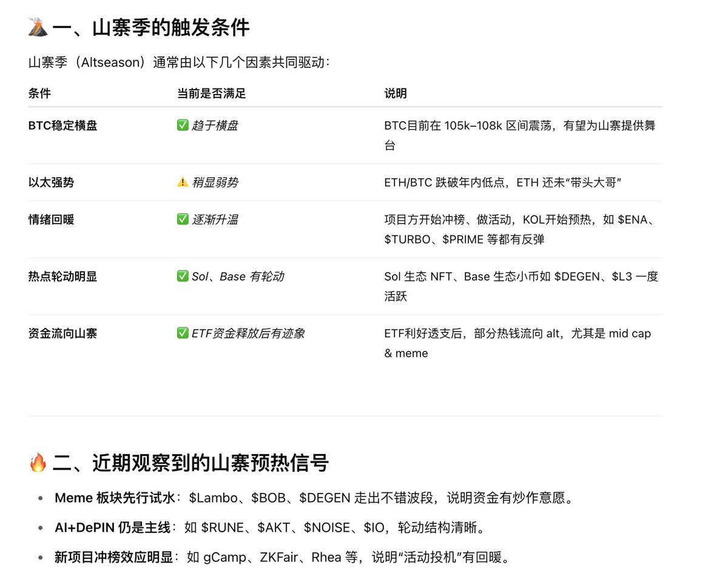Viewport: 728px width, 579px height.
Task: Click the Sol、Base 有轮动 status text
Action: (238, 276)
